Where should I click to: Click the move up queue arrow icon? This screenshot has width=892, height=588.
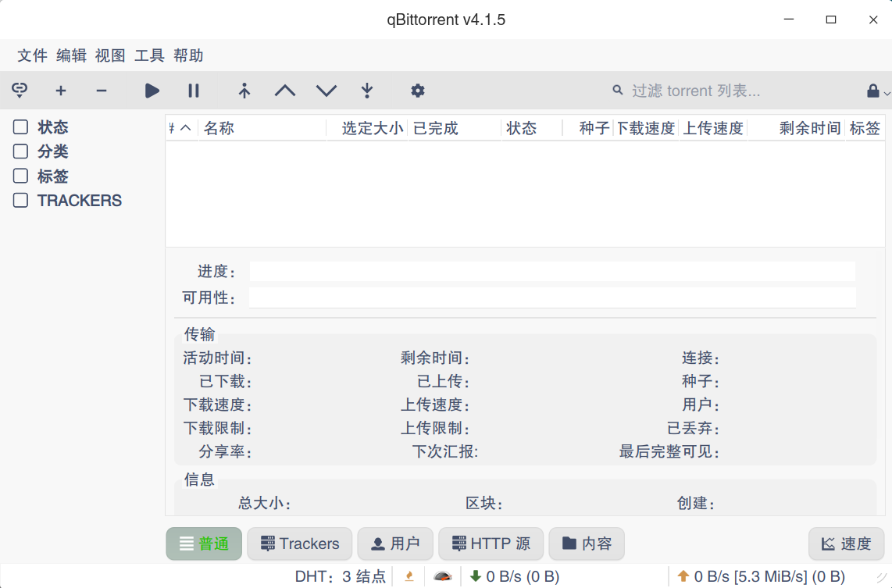point(285,91)
